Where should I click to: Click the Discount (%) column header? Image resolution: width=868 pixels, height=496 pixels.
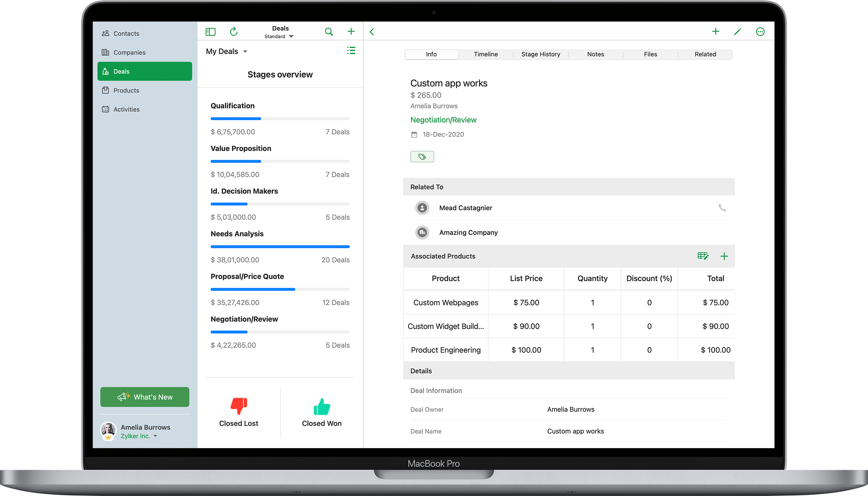point(649,278)
